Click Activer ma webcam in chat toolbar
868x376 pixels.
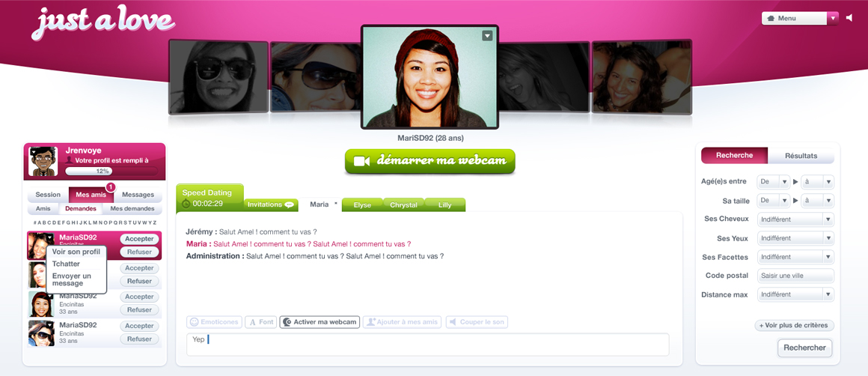click(320, 322)
